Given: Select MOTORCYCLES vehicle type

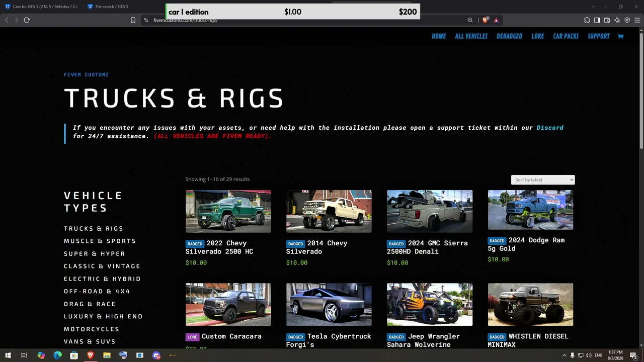Looking at the screenshot, I should point(92,329).
